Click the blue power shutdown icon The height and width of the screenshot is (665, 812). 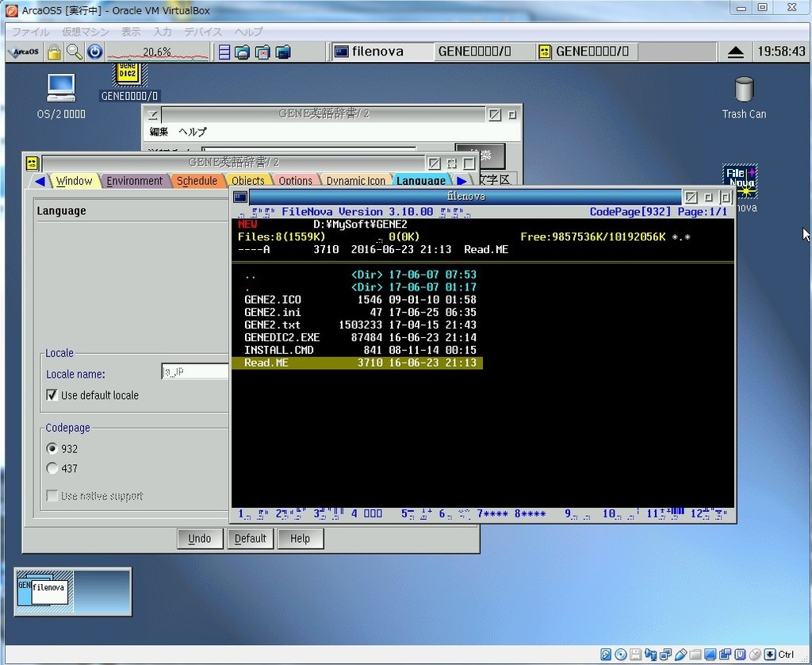coord(94,52)
